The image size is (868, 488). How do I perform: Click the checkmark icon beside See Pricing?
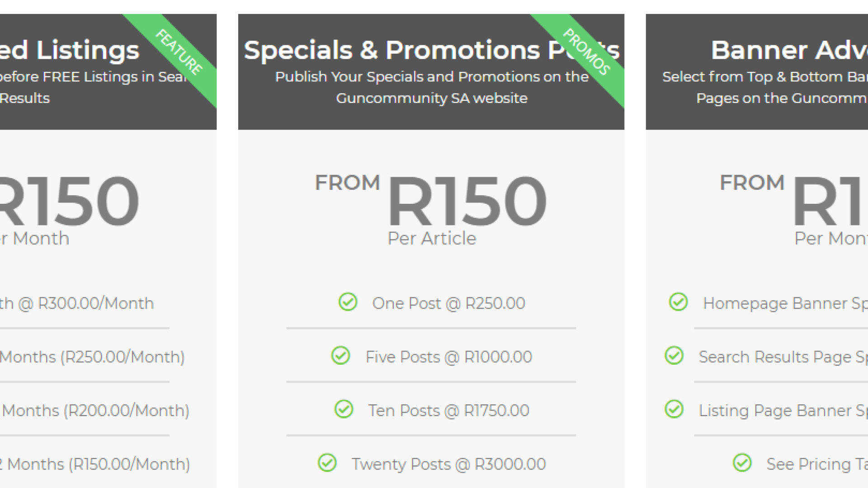(x=742, y=463)
